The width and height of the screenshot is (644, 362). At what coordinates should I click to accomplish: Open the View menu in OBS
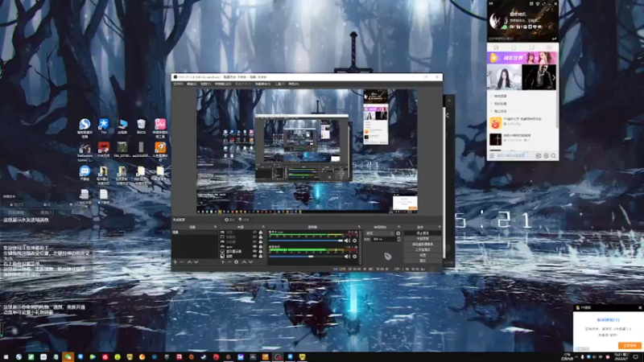[x=206, y=84]
